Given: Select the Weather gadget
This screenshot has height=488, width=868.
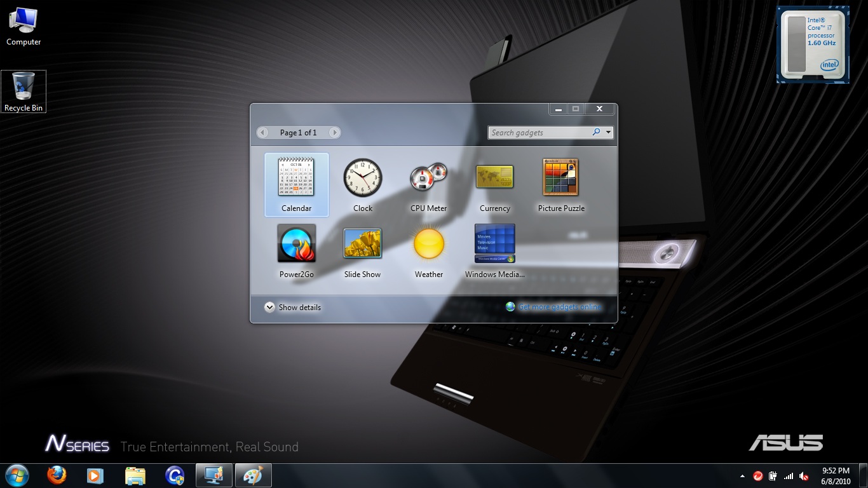Looking at the screenshot, I should pos(429,251).
